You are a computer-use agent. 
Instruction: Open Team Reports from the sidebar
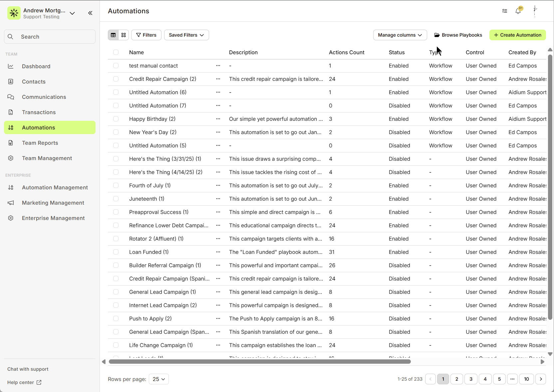[40, 143]
